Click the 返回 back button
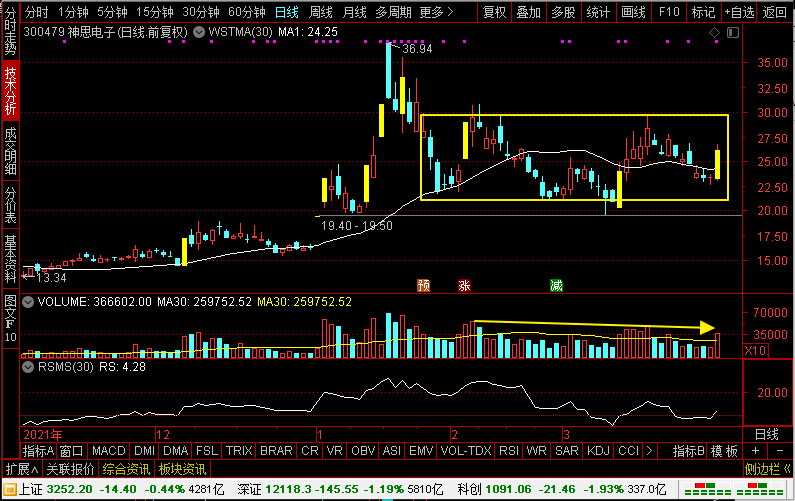Viewport: 795px width, 501px height. (x=775, y=12)
